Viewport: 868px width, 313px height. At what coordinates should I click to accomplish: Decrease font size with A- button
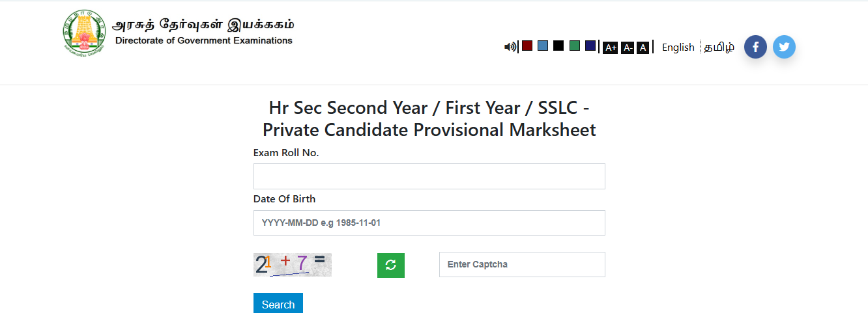[627, 48]
